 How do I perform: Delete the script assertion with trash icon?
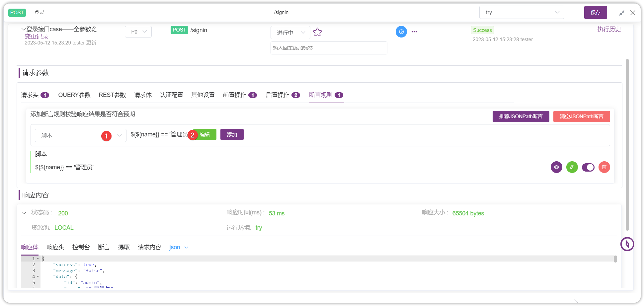tap(604, 167)
